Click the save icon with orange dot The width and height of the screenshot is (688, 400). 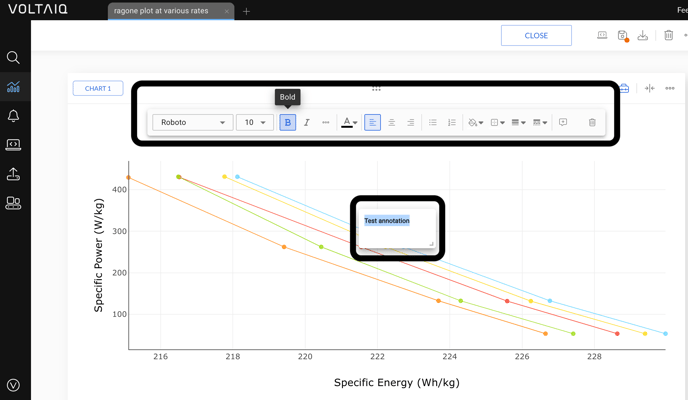(622, 35)
